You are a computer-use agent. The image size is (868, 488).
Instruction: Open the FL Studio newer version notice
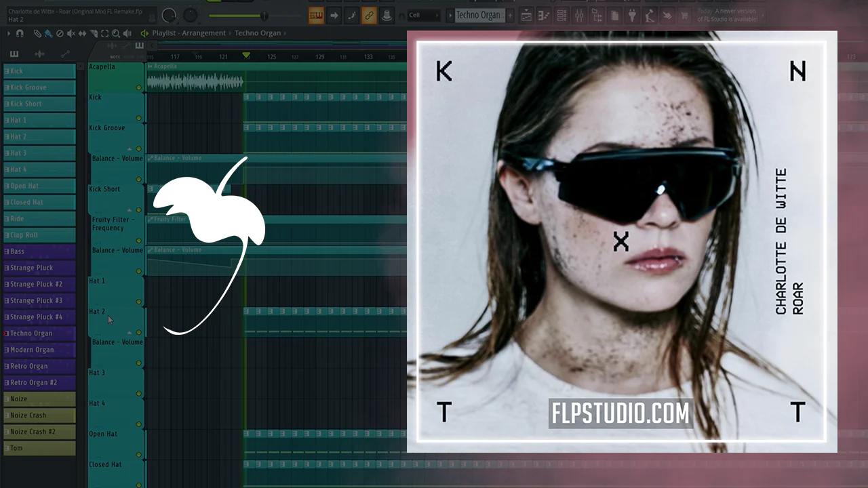point(732,15)
